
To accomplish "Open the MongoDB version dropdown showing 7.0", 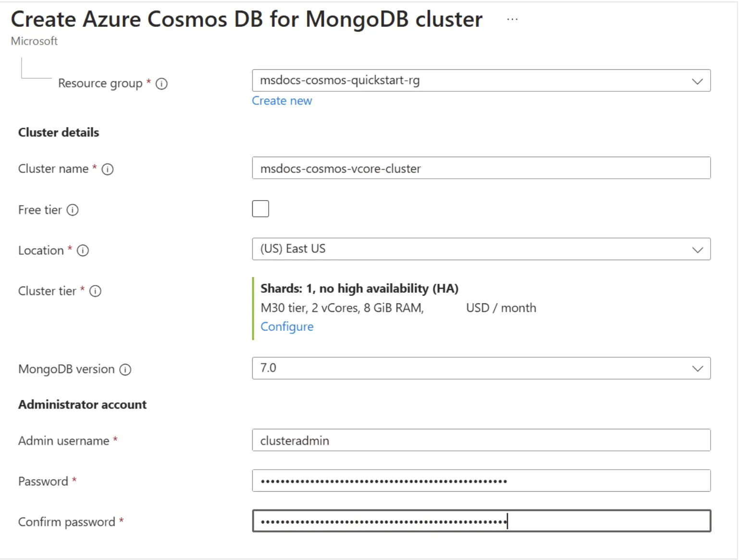I will tap(481, 368).
